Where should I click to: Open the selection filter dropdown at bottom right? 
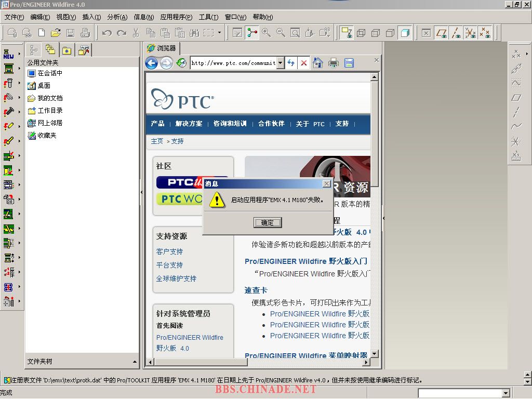[506, 393]
